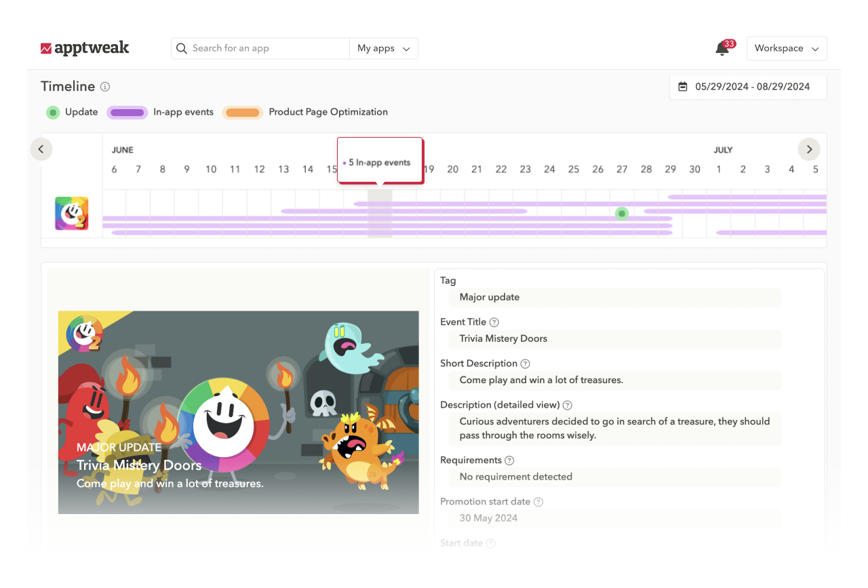Click the Curious adventurers description text

pyautogui.click(x=614, y=429)
